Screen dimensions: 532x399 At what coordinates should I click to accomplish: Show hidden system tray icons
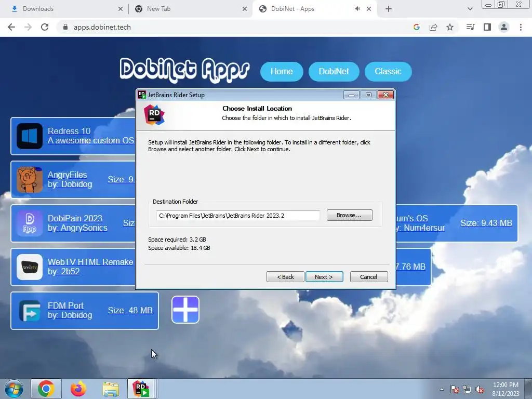pos(442,389)
